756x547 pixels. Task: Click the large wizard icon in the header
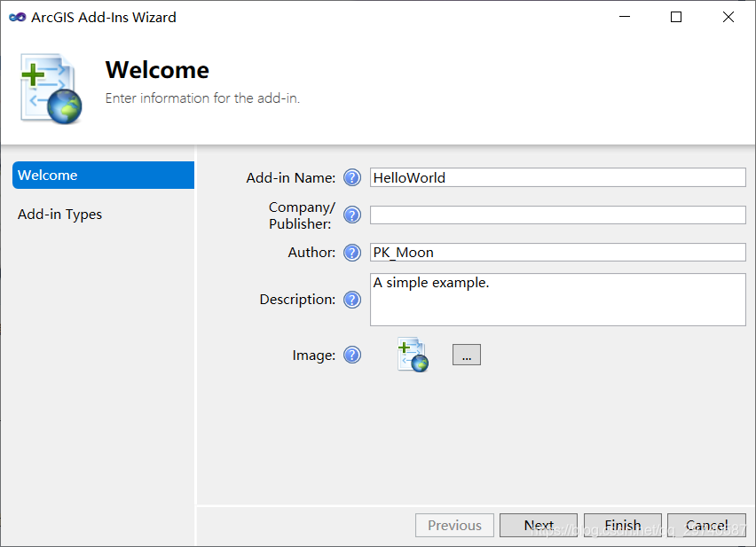[x=51, y=89]
